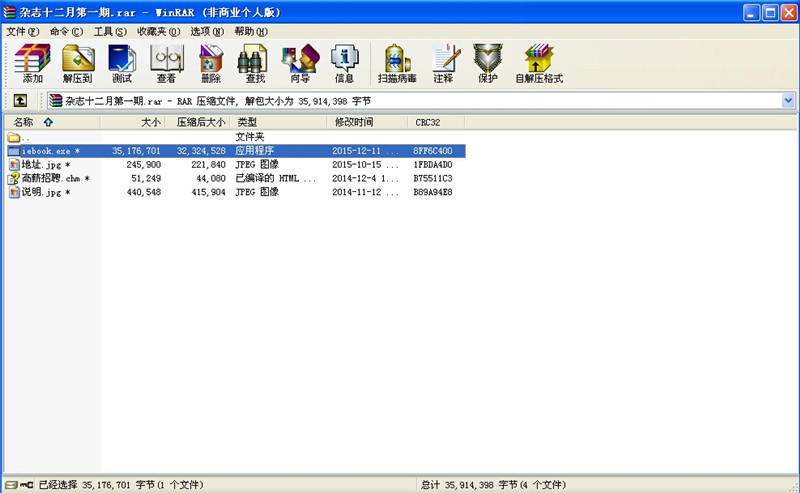Click 应用程序 type cell
Viewport: 800px width, 493px height.
tap(255, 151)
